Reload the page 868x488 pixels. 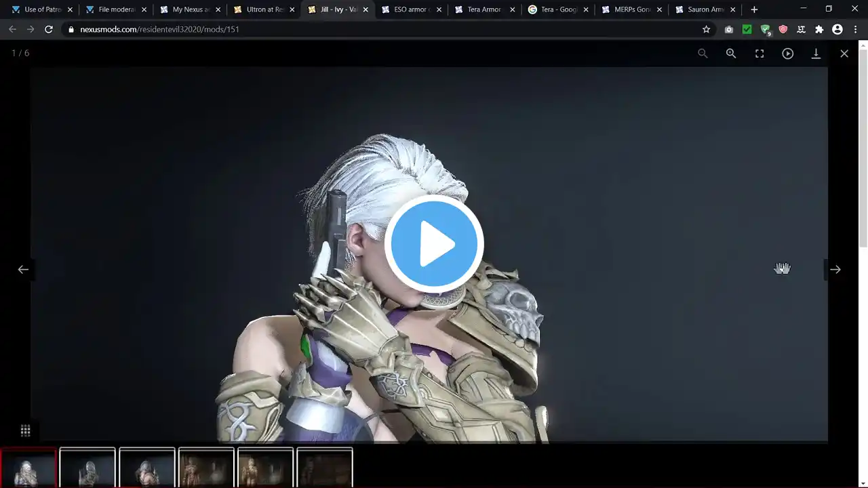[x=49, y=29]
